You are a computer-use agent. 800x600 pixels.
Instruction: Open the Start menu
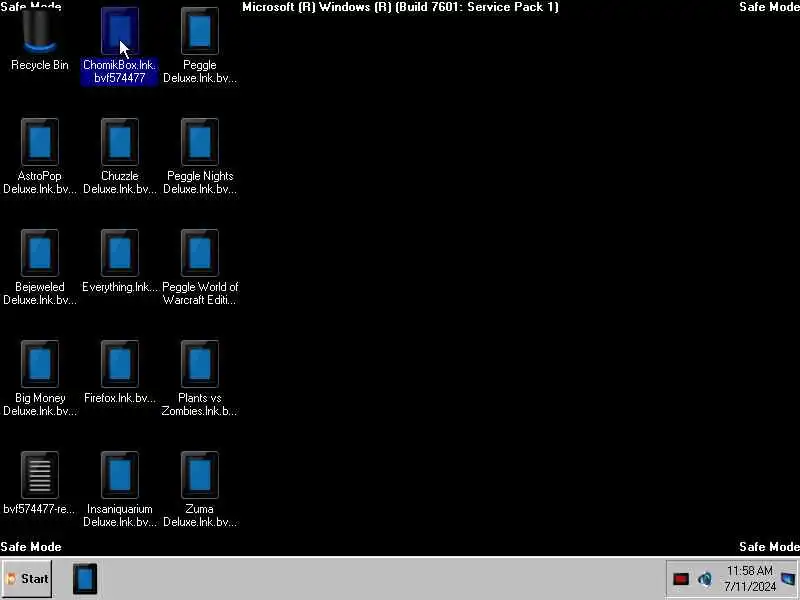click(x=27, y=579)
